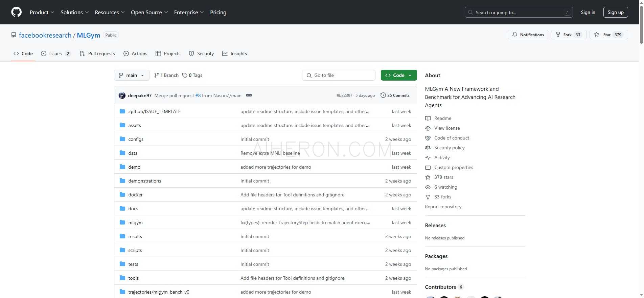
Task: Click the eye icon beside 6 watching
Action: [x=428, y=187]
